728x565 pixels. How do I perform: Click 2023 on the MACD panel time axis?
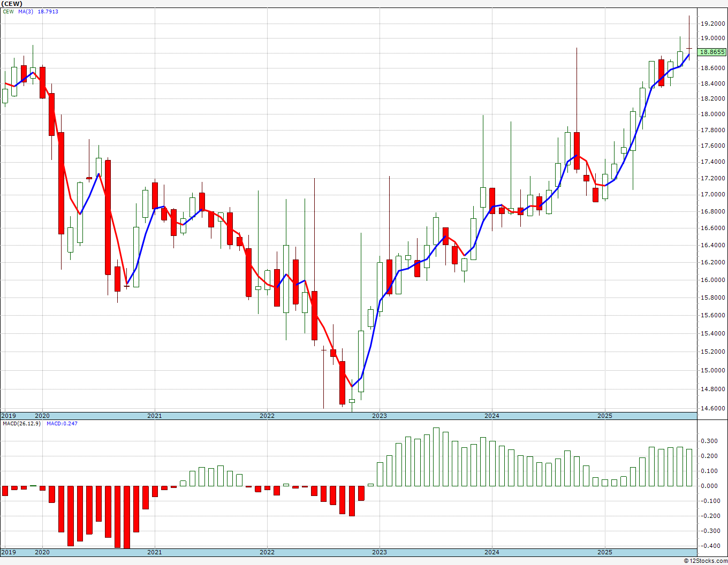(x=379, y=552)
